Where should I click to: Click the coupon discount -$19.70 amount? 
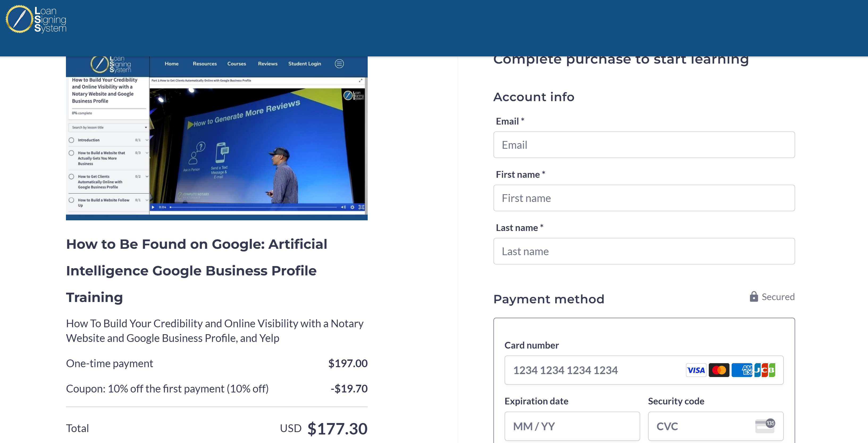pos(349,388)
